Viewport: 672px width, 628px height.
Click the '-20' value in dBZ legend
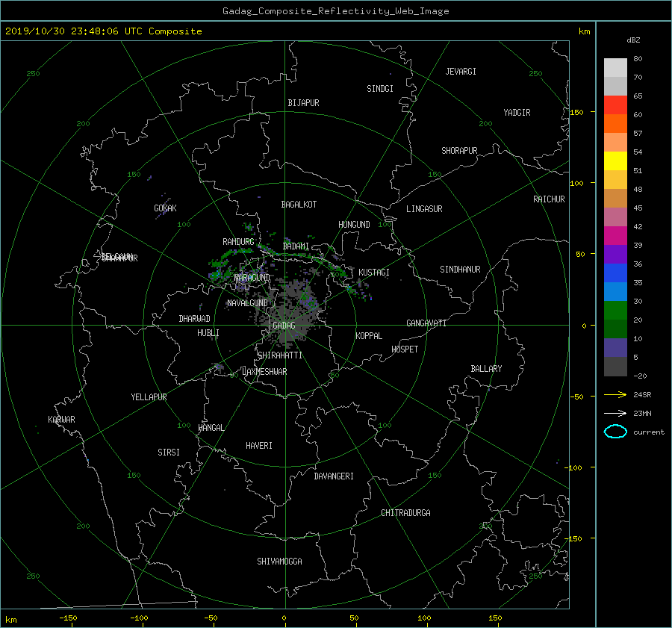coord(640,376)
